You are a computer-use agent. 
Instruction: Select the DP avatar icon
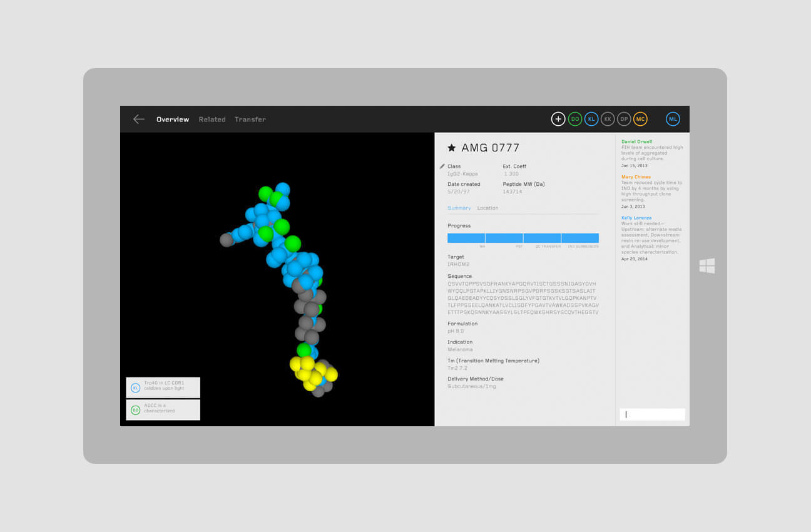(x=624, y=118)
